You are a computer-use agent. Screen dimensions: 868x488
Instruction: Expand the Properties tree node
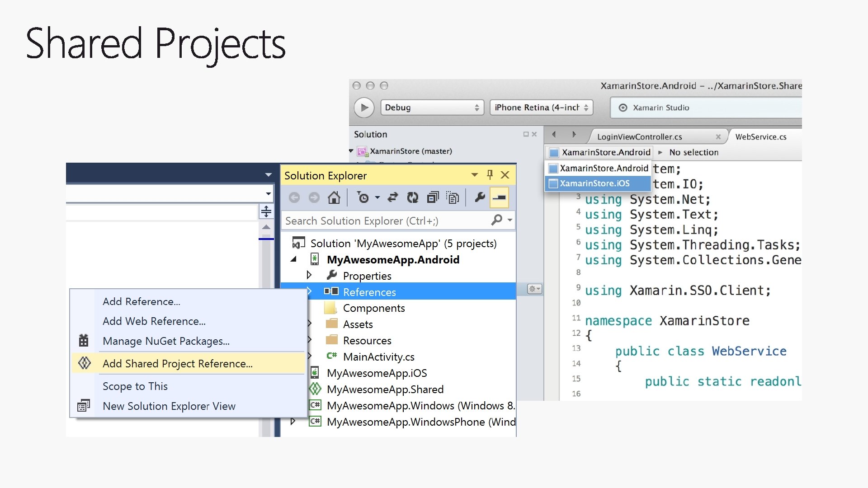309,275
